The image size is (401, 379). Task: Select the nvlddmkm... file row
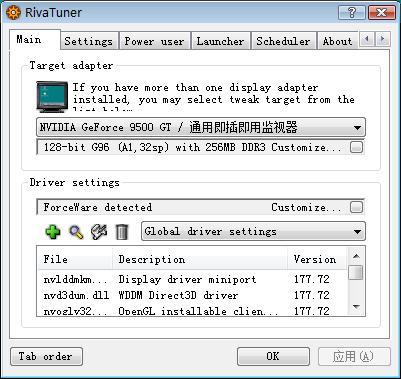click(x=192, y=279)
